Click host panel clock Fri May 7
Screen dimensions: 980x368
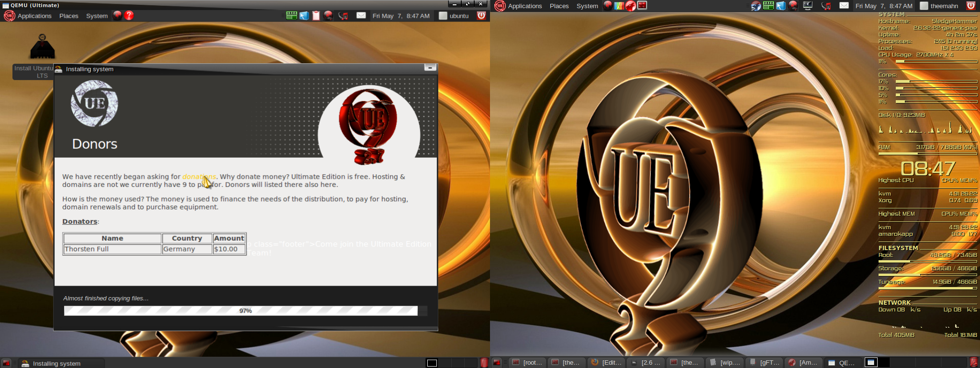click(884, 6)
